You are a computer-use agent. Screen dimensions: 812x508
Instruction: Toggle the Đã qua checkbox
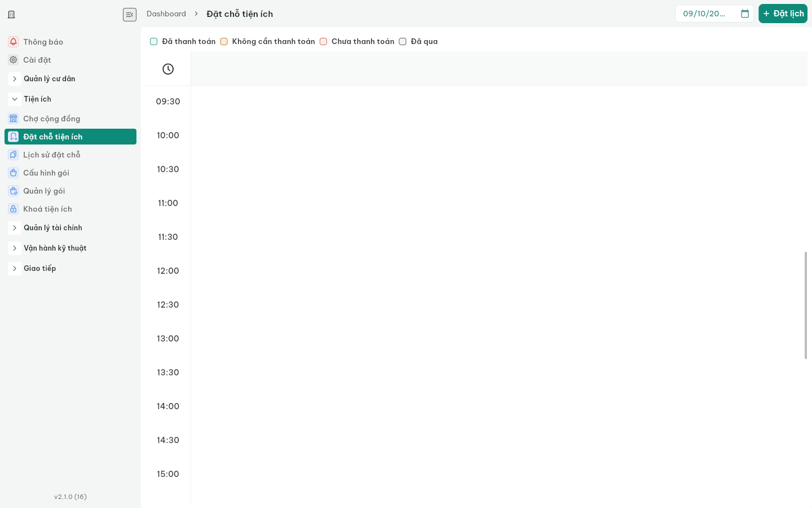point(403,41)
